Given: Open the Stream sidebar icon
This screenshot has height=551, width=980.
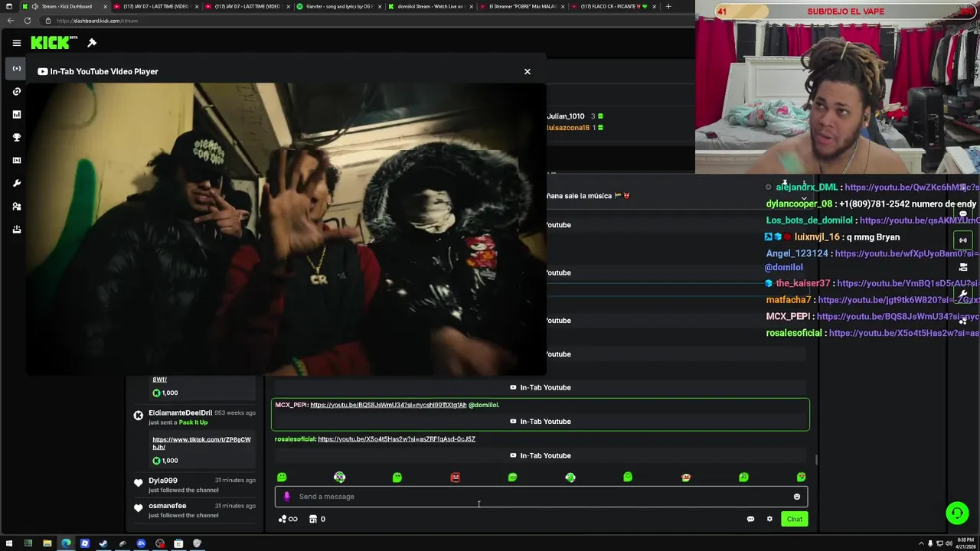Looking at the screenshot, I should (x=16, y=69).
